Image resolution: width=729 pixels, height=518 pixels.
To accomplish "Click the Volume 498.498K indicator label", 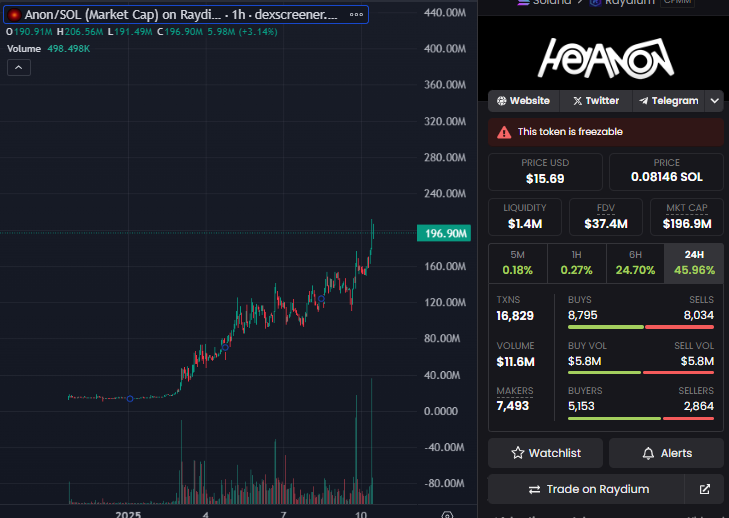I will point(48,49).
